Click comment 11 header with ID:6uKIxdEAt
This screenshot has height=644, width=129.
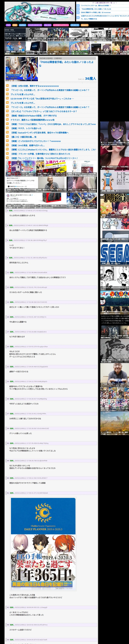pos(51,273)
